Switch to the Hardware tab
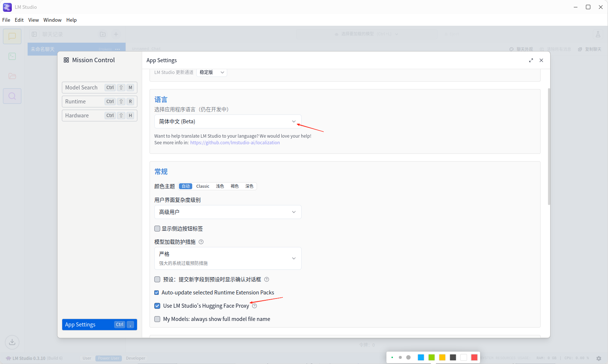The image size is (608, 364). pyautogui.click(x=99, y=116)
